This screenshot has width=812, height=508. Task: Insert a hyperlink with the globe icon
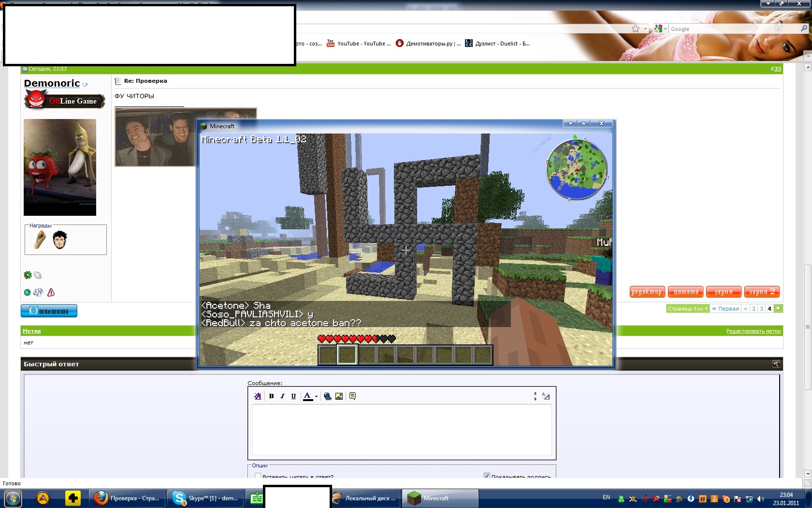click(x=328, y=396)
